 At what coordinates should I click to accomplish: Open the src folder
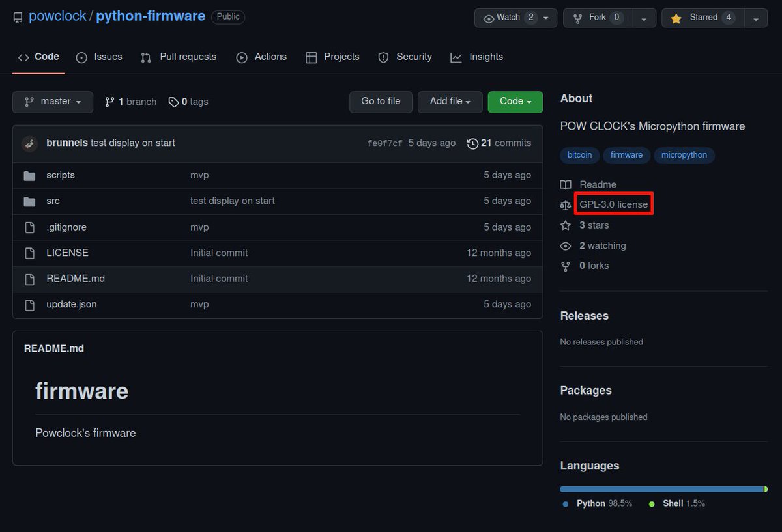point(53,201)
